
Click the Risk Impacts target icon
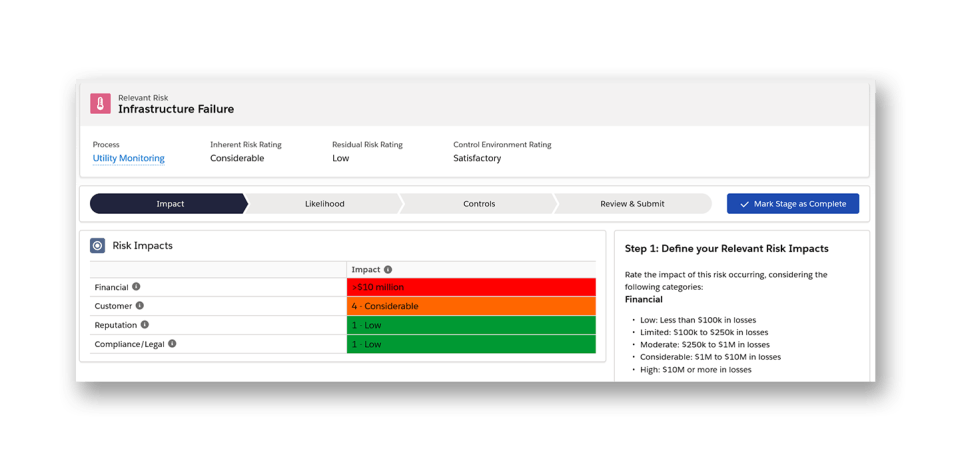pos(98,246)
